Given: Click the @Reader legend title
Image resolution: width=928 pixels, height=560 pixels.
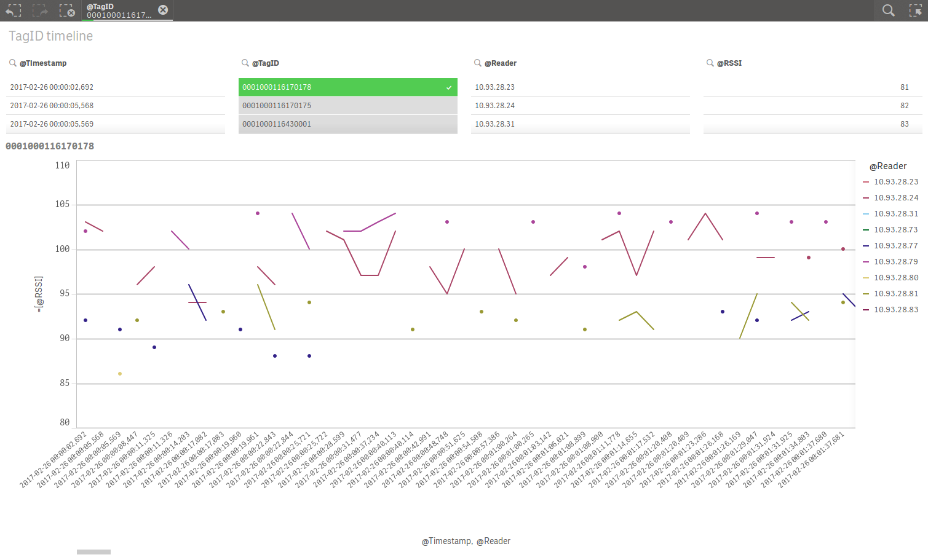Looking at the screenshot, I should coord(888,166).
